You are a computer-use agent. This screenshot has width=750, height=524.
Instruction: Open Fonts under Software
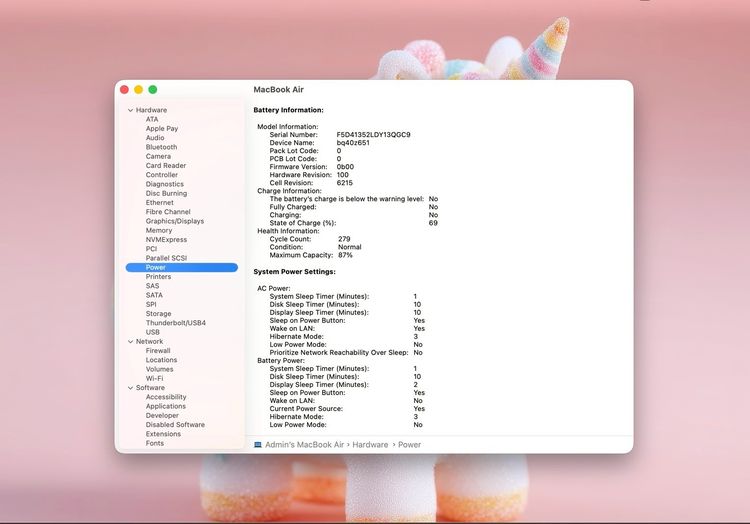(x=154, y=443)
